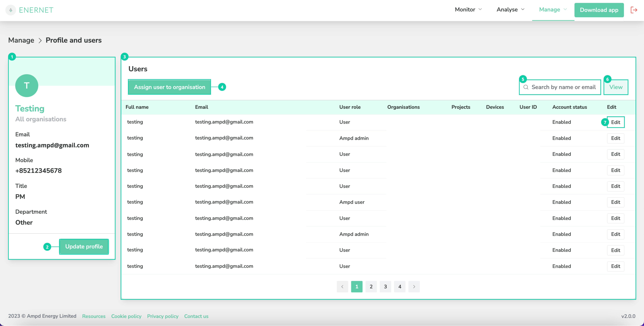Click the Enernet logo icon

(x=11, y=10)
